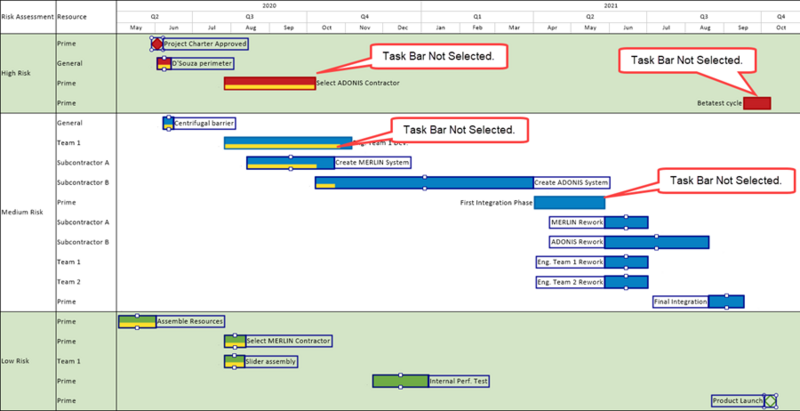Click the 'Feb' month header
This screenshot has width=800, height=411.
point(478,28)
